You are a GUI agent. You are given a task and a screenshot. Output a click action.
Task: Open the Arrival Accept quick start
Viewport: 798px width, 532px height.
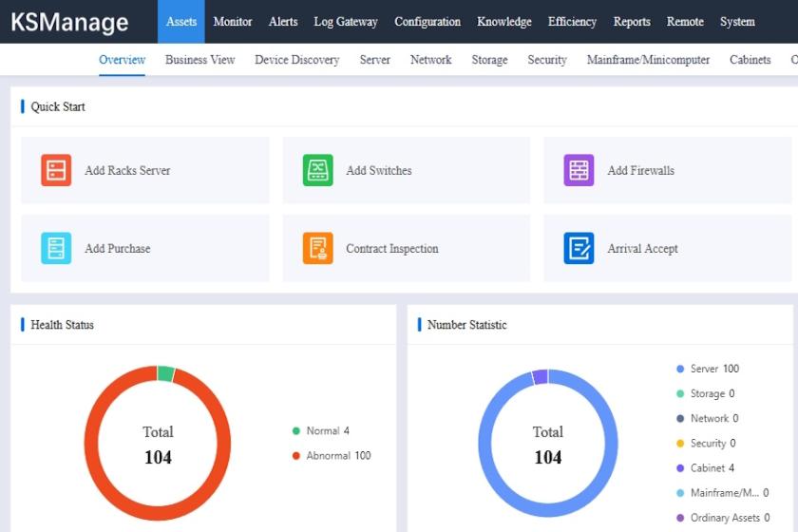(x=667, y=248)
